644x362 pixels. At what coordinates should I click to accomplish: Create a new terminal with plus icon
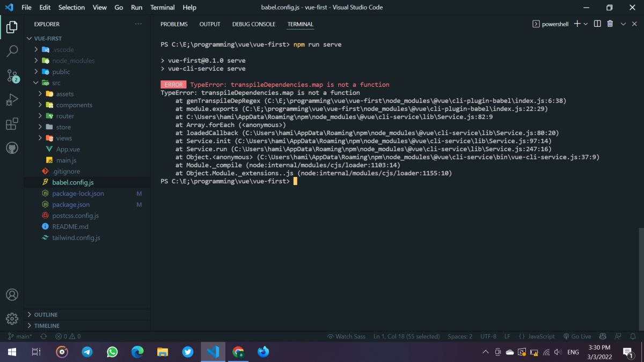click(x=577, y=24)
